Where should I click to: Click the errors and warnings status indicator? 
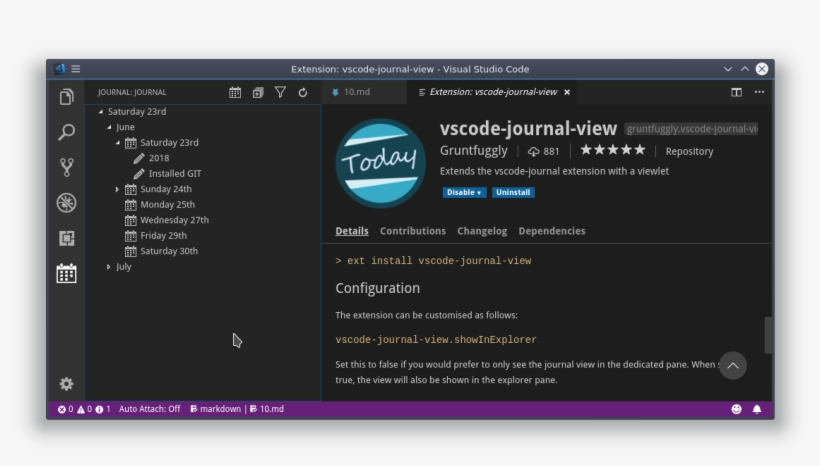coord(84,409)
